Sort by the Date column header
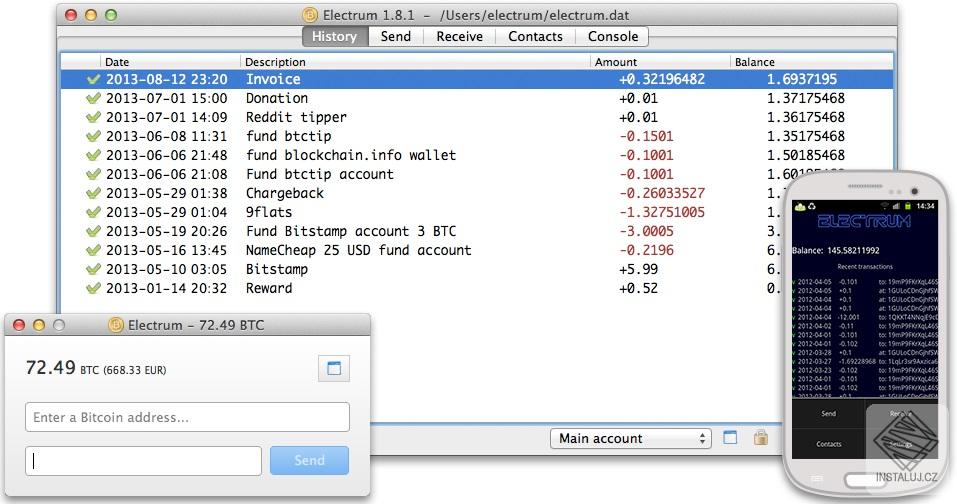The height and width of the screenshot is (504, 957). pos(170,62)
